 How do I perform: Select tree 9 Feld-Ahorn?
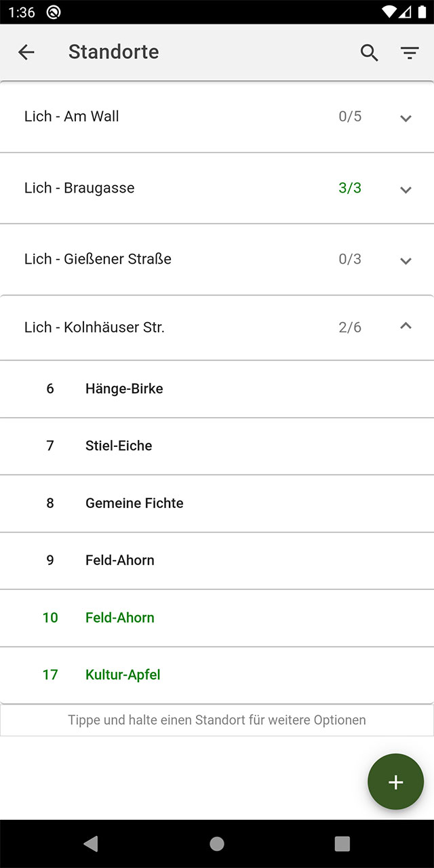(217, 561)
